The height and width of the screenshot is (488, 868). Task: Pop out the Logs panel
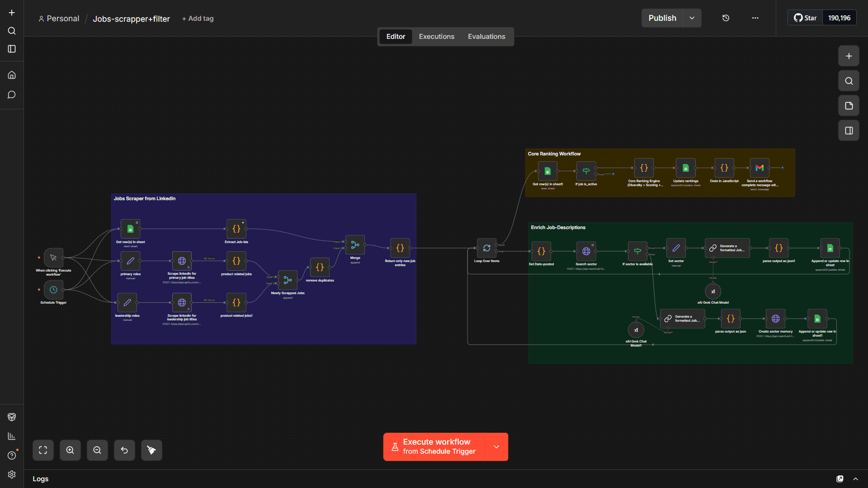click(840, 479)
